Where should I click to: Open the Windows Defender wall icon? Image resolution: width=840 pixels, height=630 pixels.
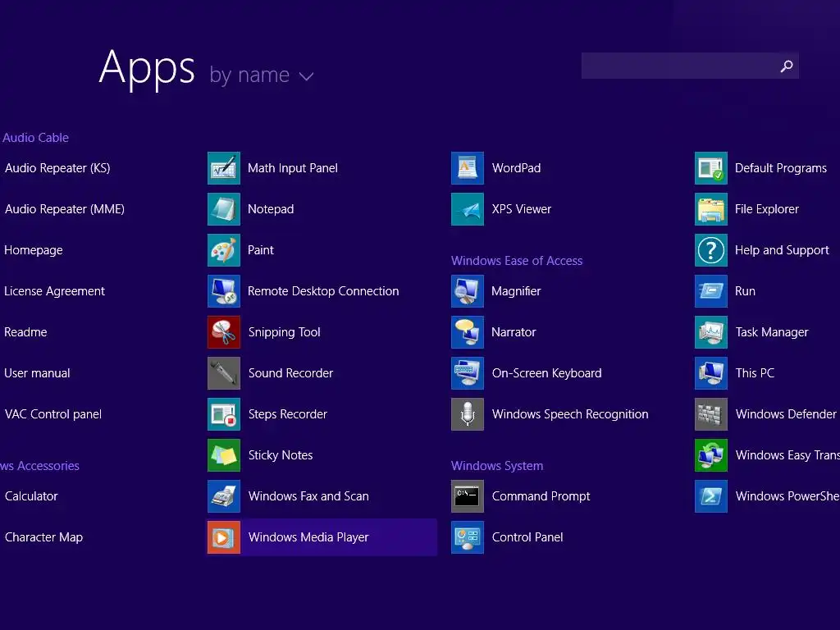711,414
